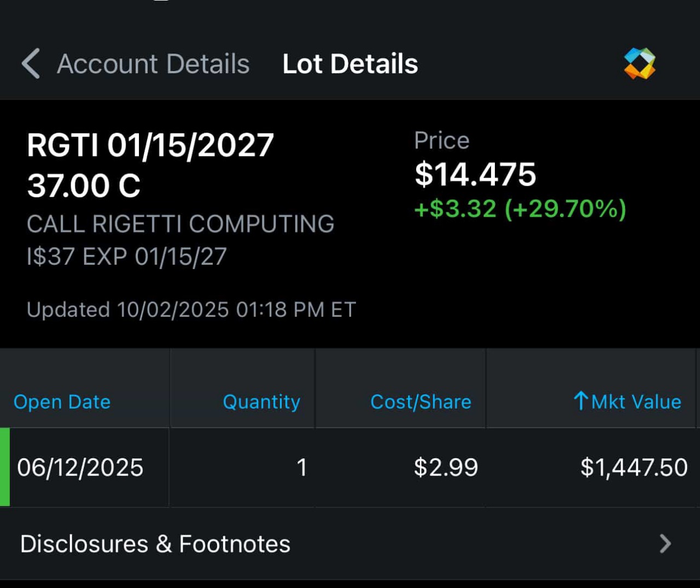Tap the green gain indicator bar
Image resolution: width=700 pixels, height=588 pixels.
[5, 467]
